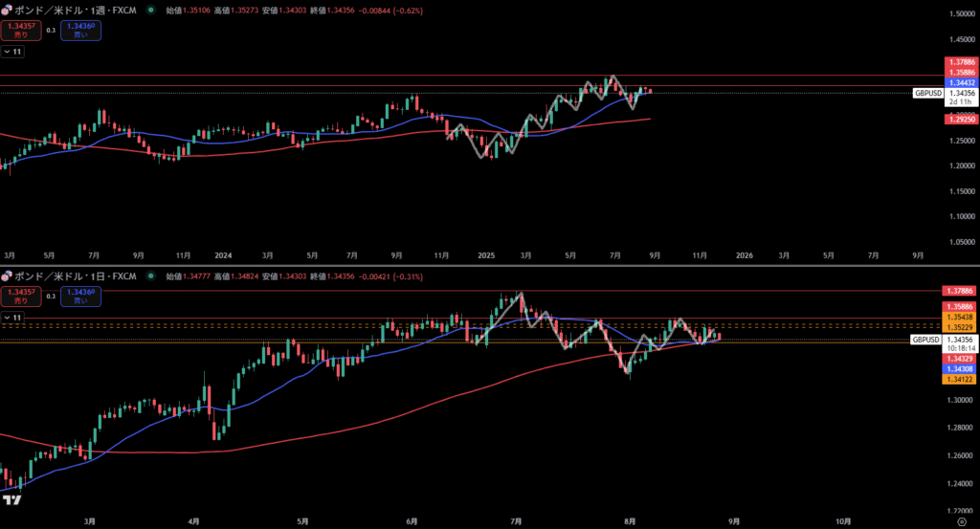Click the daily high value 1.34824

click(244, 276)
